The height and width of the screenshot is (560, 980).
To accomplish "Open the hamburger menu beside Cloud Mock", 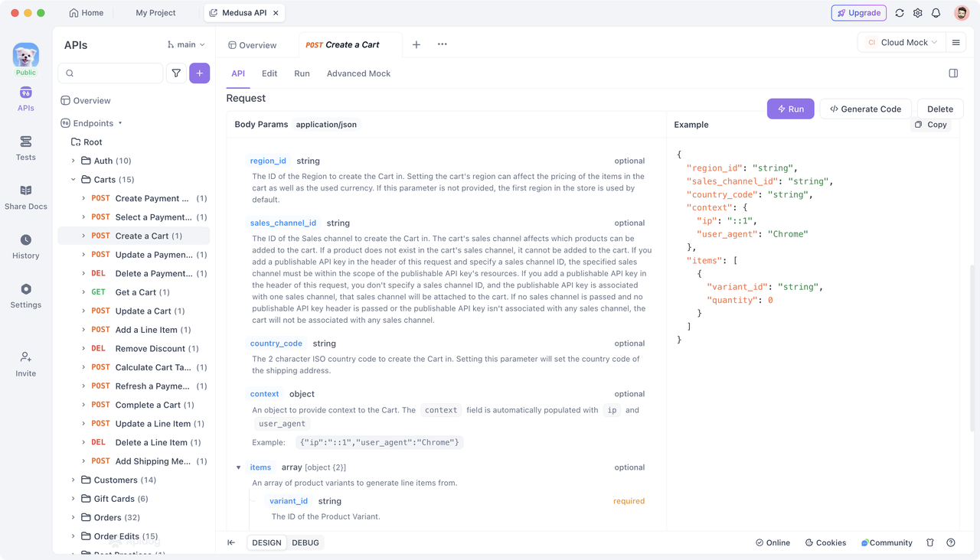I will click(955, 43).
